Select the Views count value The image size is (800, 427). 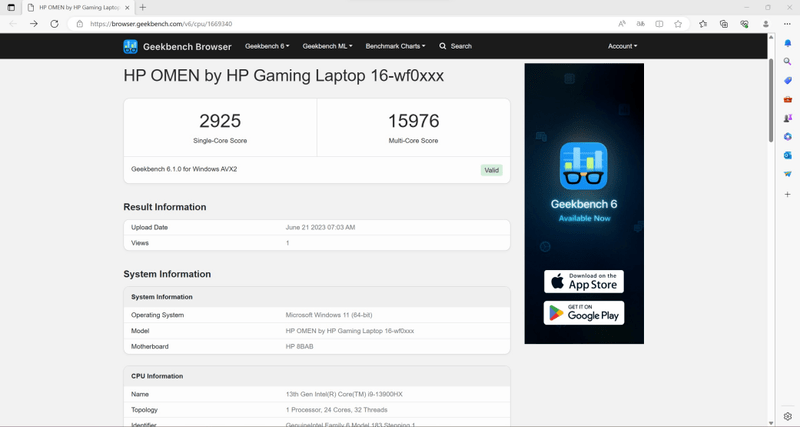287,243
